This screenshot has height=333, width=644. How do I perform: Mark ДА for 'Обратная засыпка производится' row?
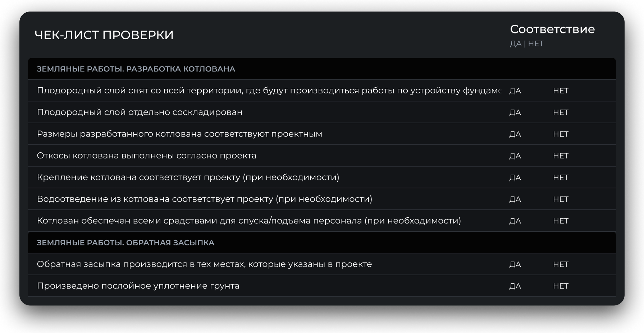coord(515,264)
